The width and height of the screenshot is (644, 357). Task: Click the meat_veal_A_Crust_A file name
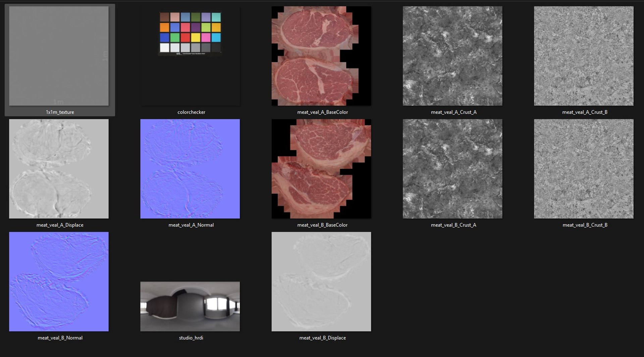click(x=453, y=112)
